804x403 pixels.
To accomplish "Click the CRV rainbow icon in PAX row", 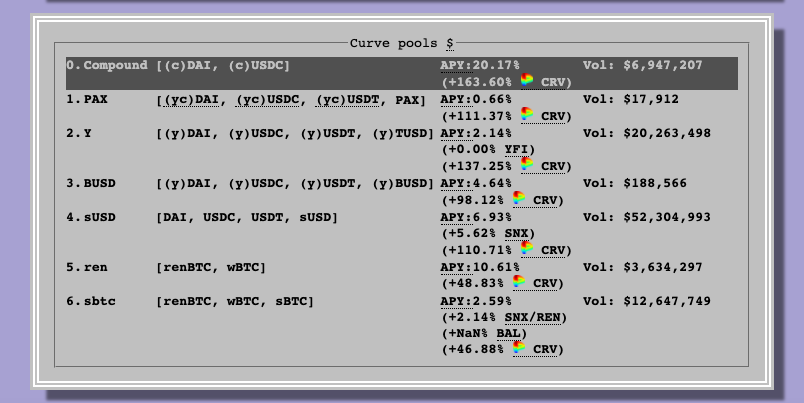I will (x=527, y=114).
